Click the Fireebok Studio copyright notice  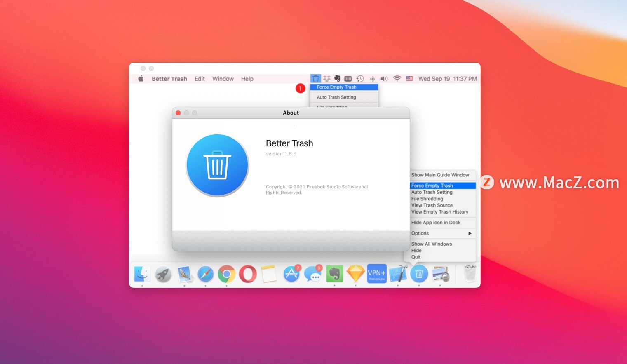point(317,190)
